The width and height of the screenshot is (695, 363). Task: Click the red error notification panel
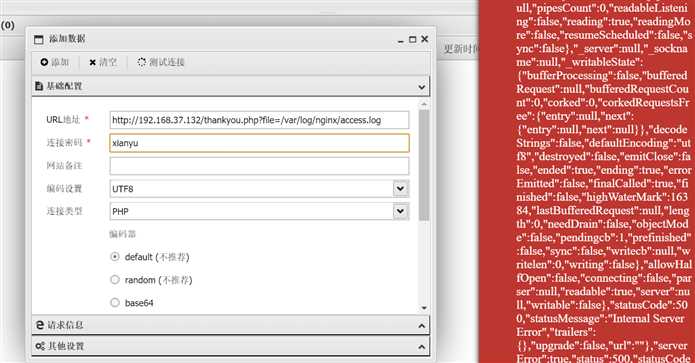point(587,181)
